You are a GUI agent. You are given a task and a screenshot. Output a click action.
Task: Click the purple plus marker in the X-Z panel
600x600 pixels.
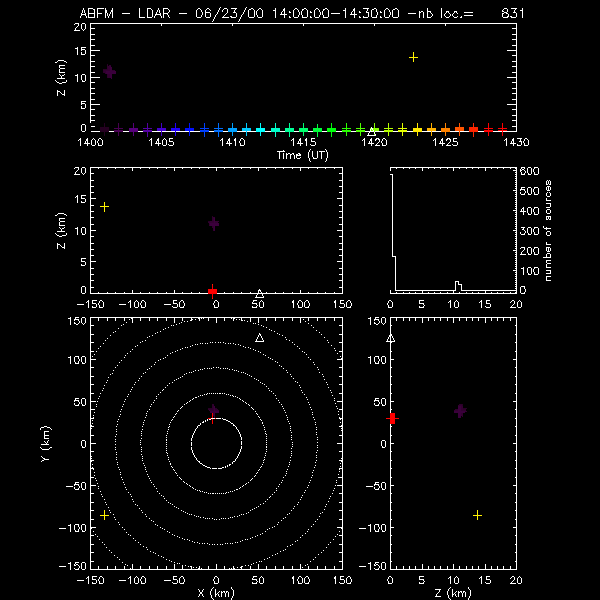pos(214,224)
